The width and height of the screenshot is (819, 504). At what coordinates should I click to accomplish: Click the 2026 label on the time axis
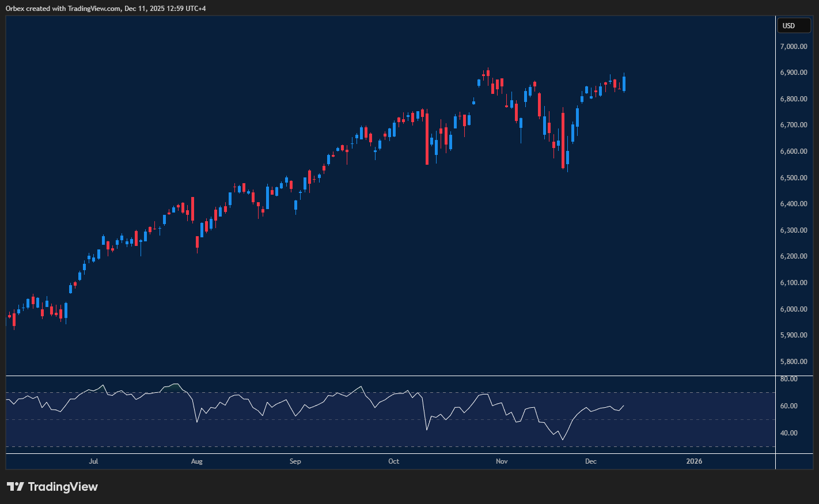[x=693, y=461]
